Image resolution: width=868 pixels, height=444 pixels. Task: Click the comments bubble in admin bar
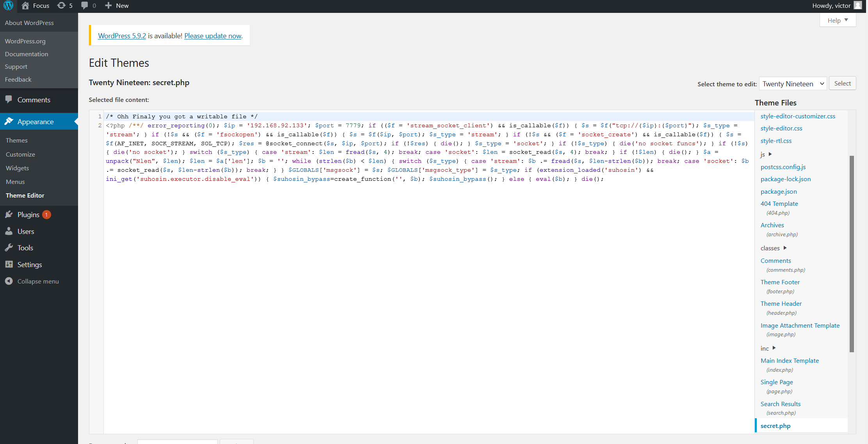click(85, 5)
